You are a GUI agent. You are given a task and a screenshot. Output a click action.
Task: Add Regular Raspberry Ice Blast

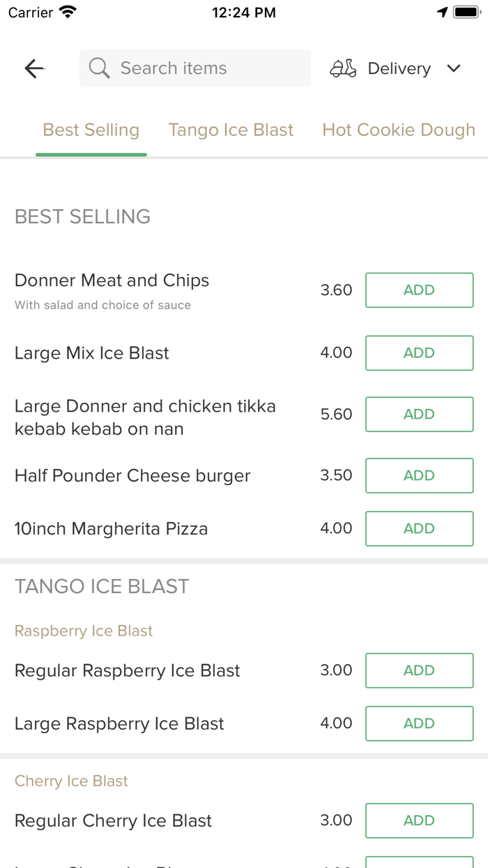tap(419, 671)
